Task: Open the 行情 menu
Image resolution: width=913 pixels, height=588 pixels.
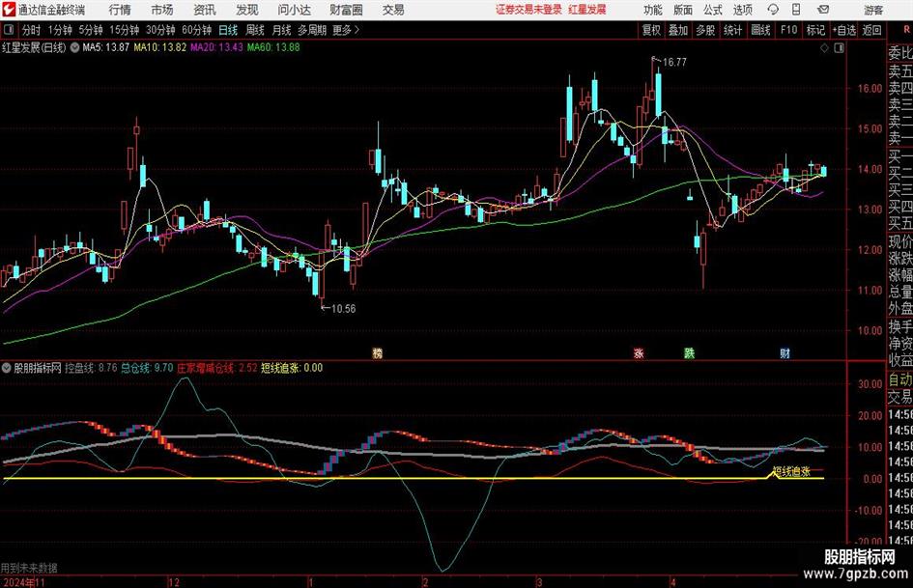Action: click(120, 10)
